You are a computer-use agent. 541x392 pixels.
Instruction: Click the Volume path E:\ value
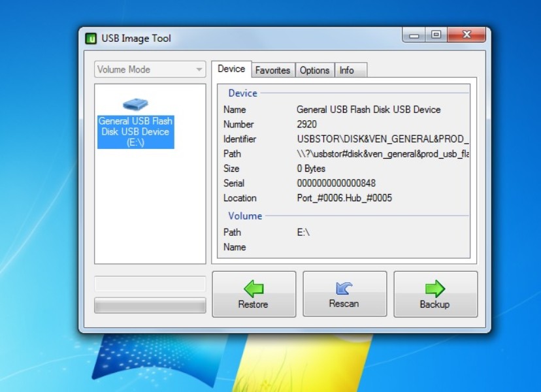[x=303, y=232]
